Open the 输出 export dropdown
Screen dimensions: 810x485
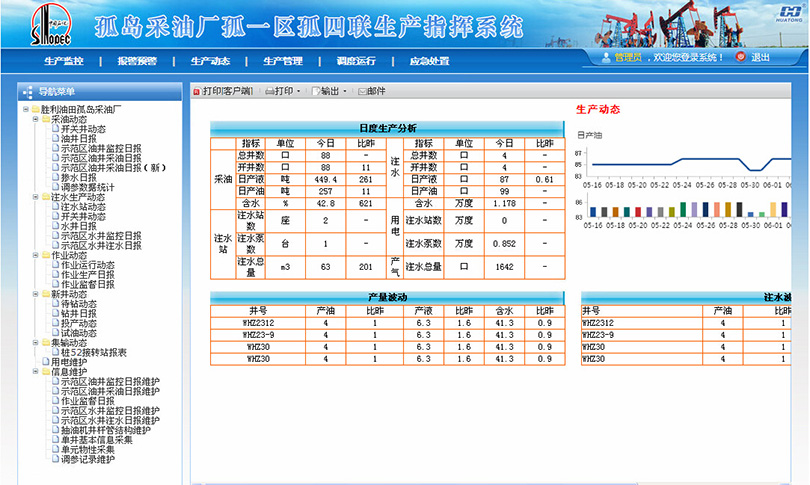coord(345,91)
